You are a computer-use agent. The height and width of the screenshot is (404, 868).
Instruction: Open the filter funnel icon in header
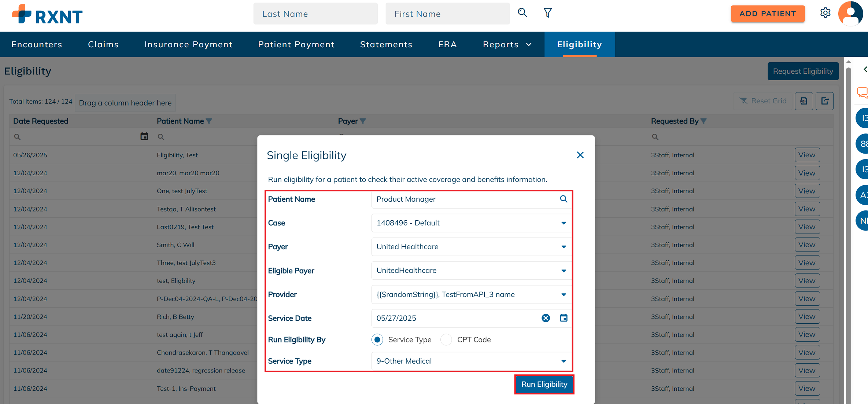coord(547,13)
